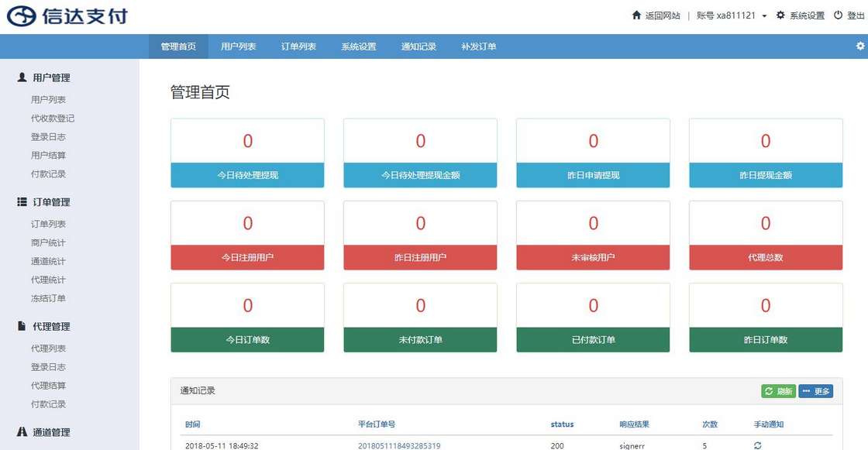868x450 pixels.
Task: Open 代收款登记 in the sidebar
Action: (x=53, y=118)
